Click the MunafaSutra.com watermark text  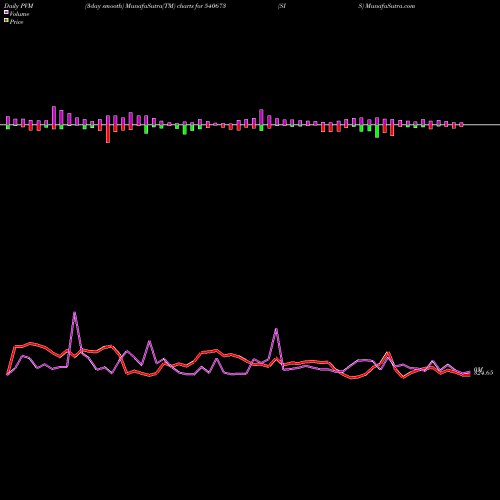(x=390, y=6)
